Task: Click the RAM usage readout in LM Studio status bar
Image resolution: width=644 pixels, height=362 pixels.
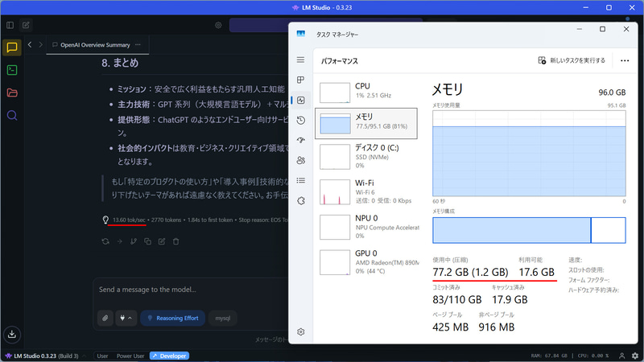Action: 549,356
